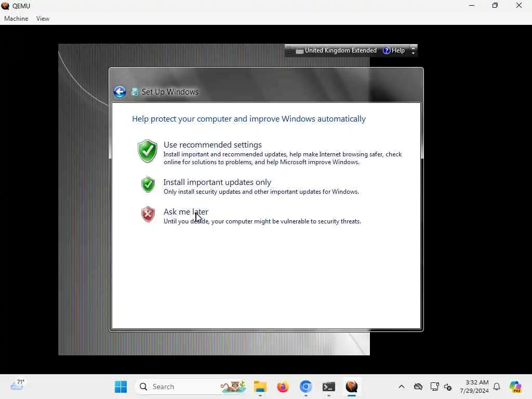Open the network status tray icon

[x=434, y=387]
